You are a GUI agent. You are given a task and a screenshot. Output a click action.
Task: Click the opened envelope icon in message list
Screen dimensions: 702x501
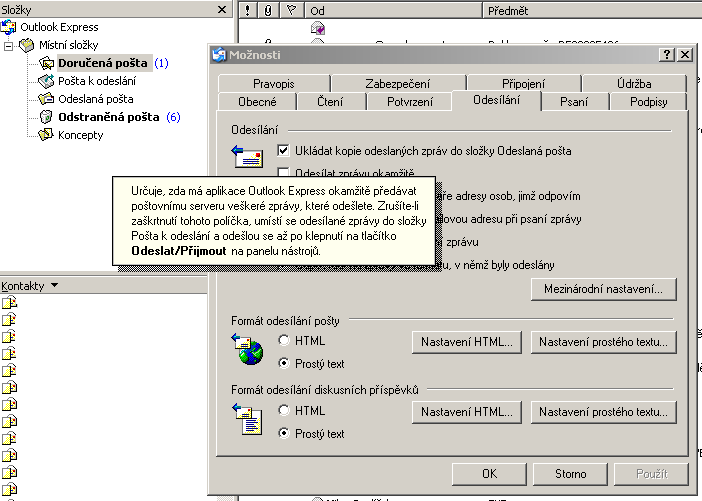(x=317, y=29)
